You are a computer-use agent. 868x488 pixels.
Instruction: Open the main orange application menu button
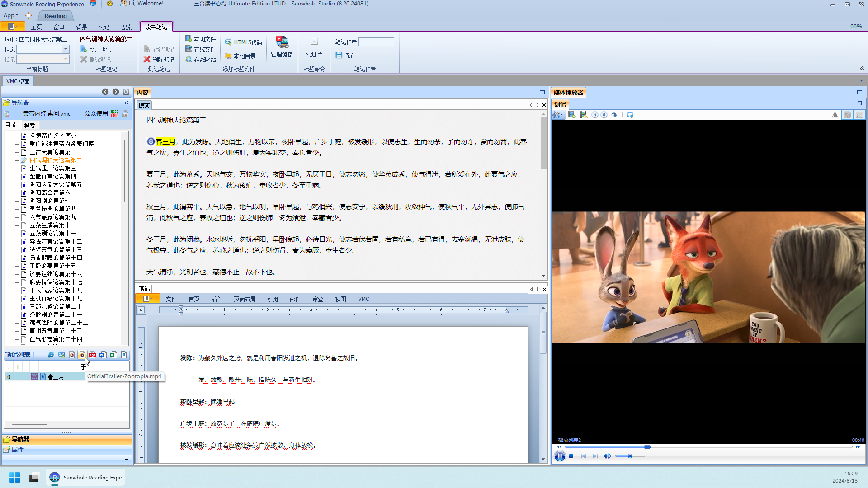[13, 27]
